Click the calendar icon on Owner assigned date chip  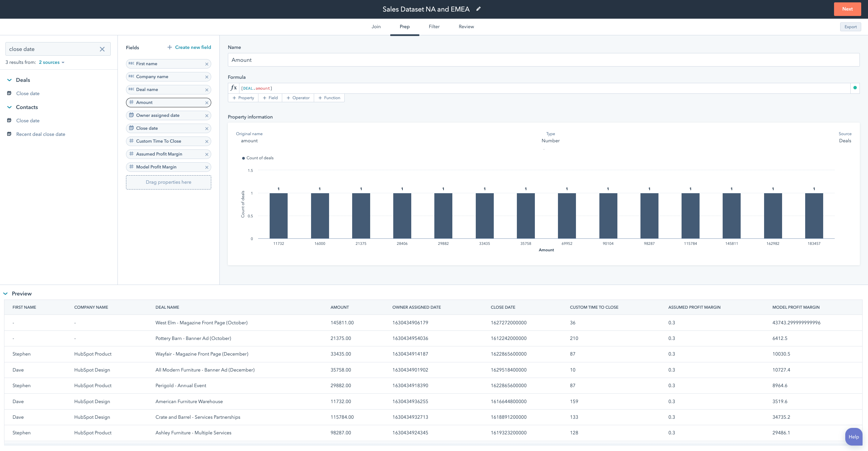[131, 115]
